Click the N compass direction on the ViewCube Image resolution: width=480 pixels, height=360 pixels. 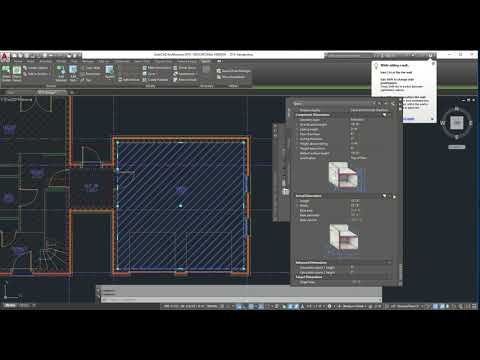point(457,109)
